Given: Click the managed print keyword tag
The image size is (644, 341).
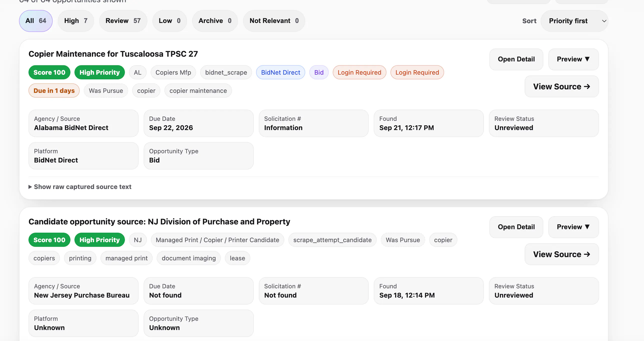Looking at the screenshot, I should click(x=126, y=258).
